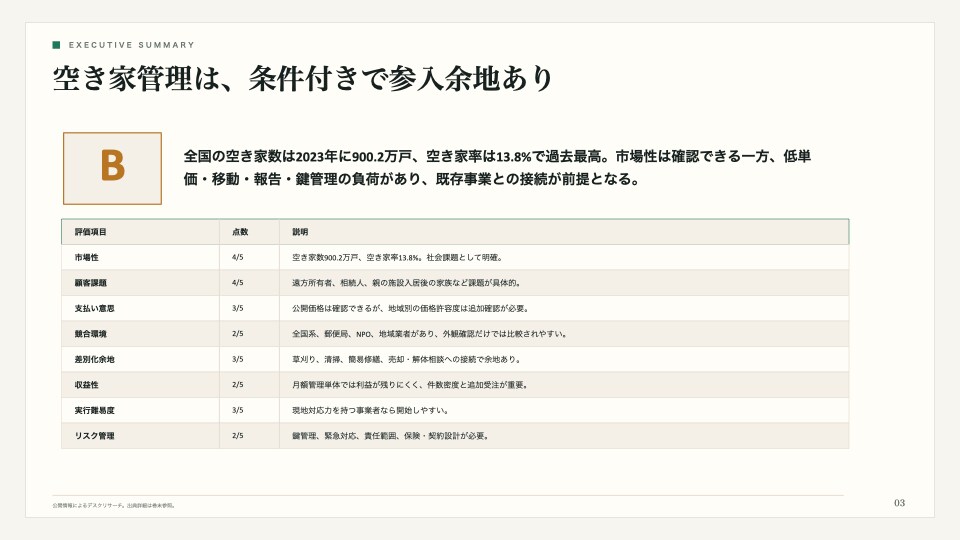
Task: Click the summary paragraph starting '全国の空き家数は2023年'
Action: (497, 168)
